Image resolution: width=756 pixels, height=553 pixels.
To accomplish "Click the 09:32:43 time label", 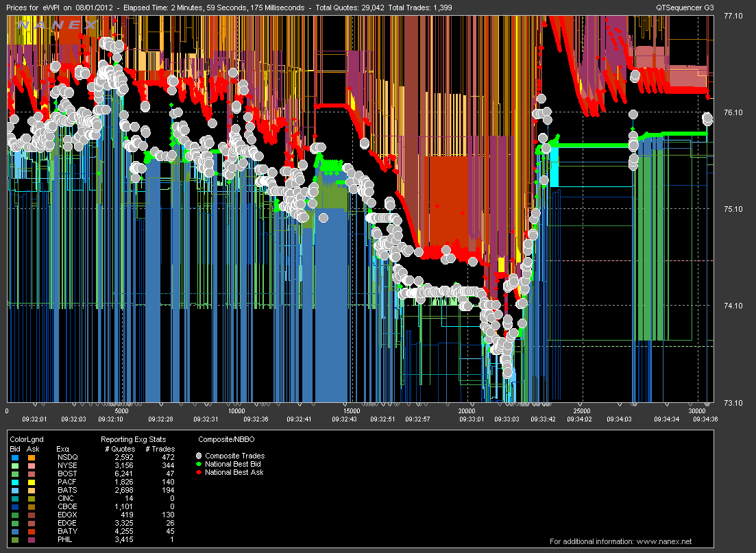I will click(x=344, y=419).
